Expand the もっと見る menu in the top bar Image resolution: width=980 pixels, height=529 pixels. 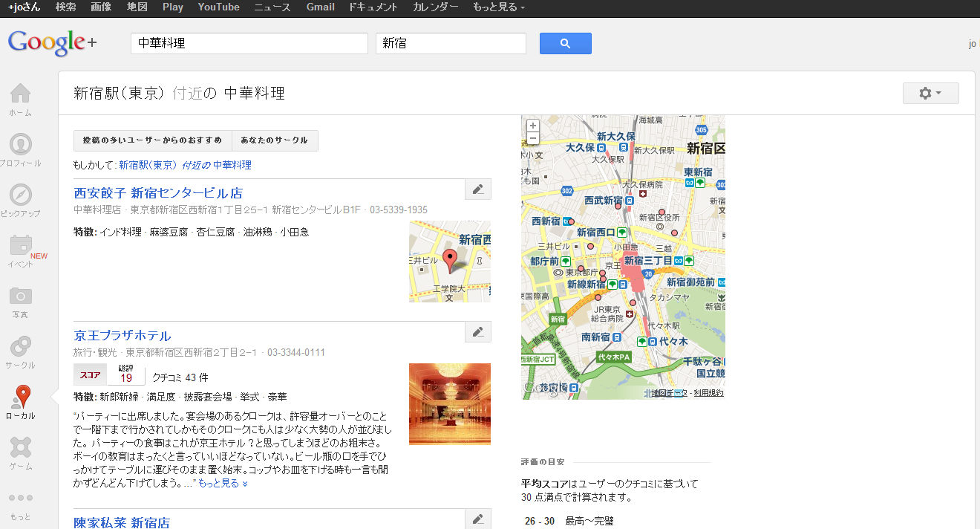[498, 7]
